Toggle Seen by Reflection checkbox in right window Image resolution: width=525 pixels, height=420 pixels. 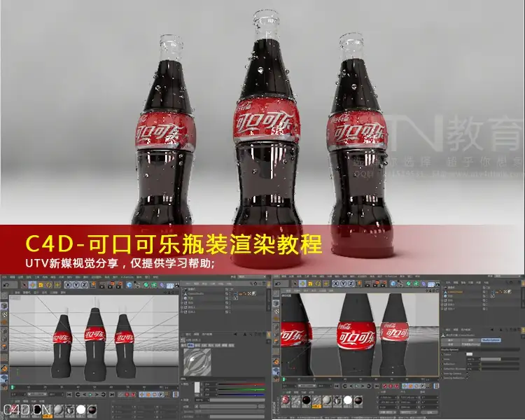coord(468,378)
